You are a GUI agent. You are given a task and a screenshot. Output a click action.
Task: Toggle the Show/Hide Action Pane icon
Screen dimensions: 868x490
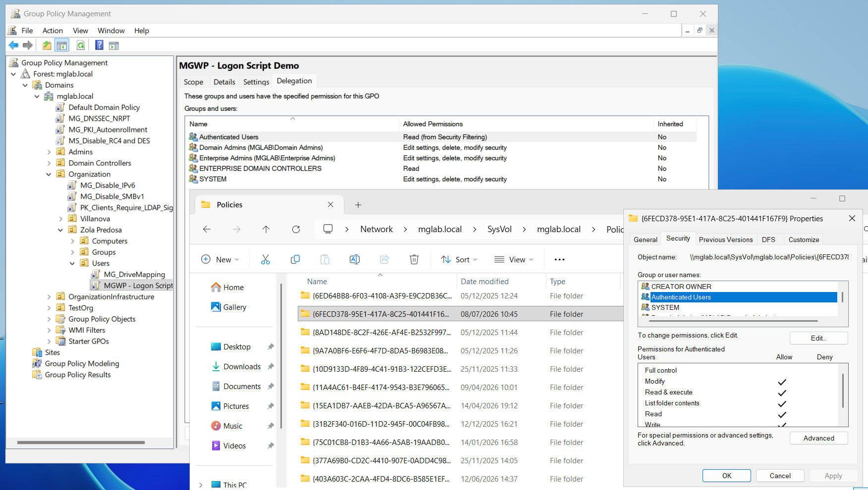(x=114, y=46)
